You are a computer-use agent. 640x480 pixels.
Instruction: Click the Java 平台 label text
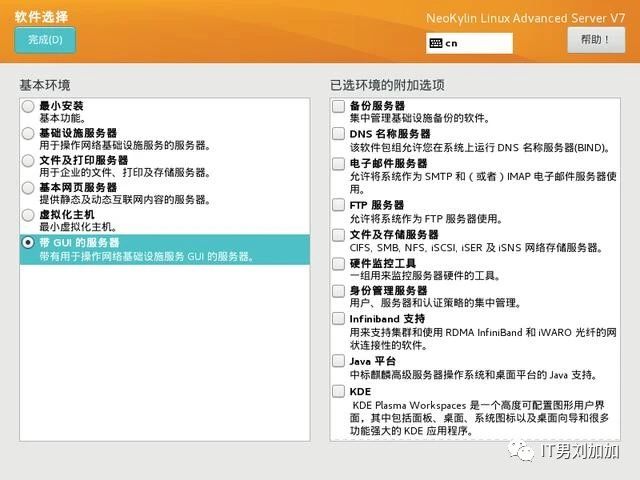coord(372,361)
